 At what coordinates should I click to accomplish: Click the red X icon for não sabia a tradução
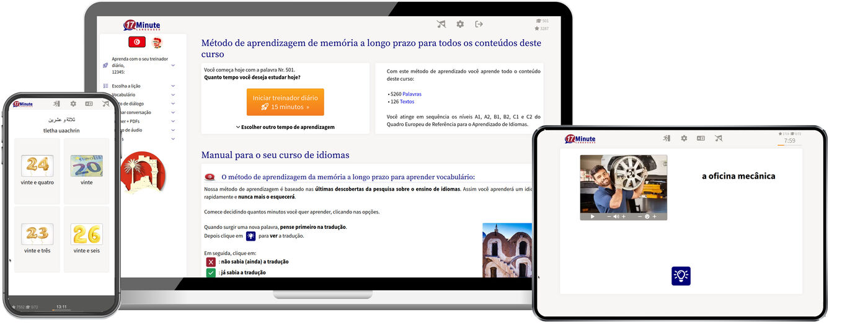point(211,262)
